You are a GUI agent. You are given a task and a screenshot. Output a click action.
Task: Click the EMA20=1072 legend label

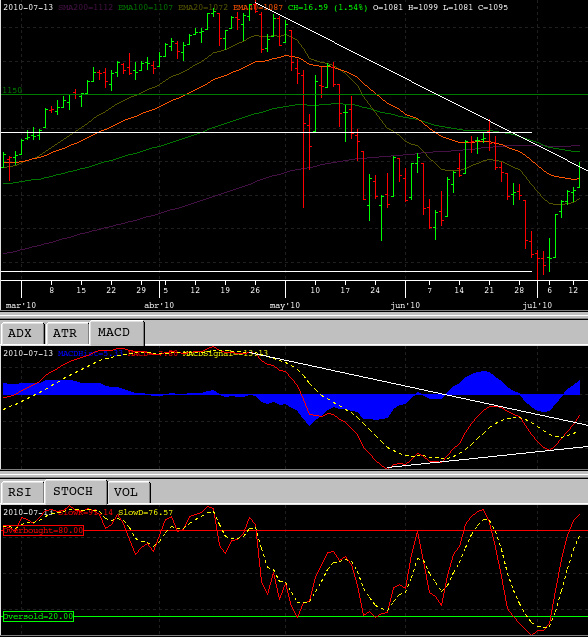[203, 7]
